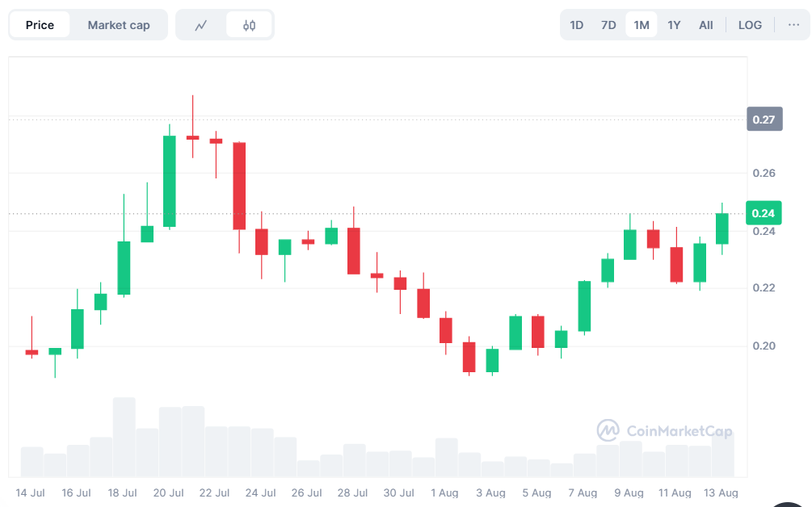Click the last green candle on 13 Aug

722,228
